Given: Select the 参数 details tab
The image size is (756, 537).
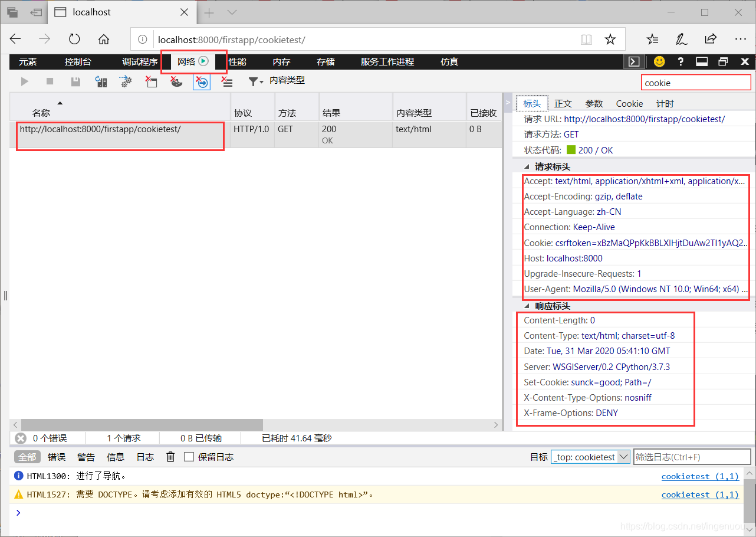Looking at the screenshot, I should tap(594, 103).
